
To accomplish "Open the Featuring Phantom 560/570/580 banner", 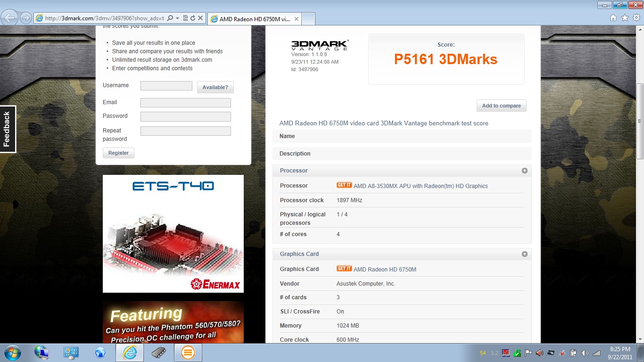I will coord(173,322).
